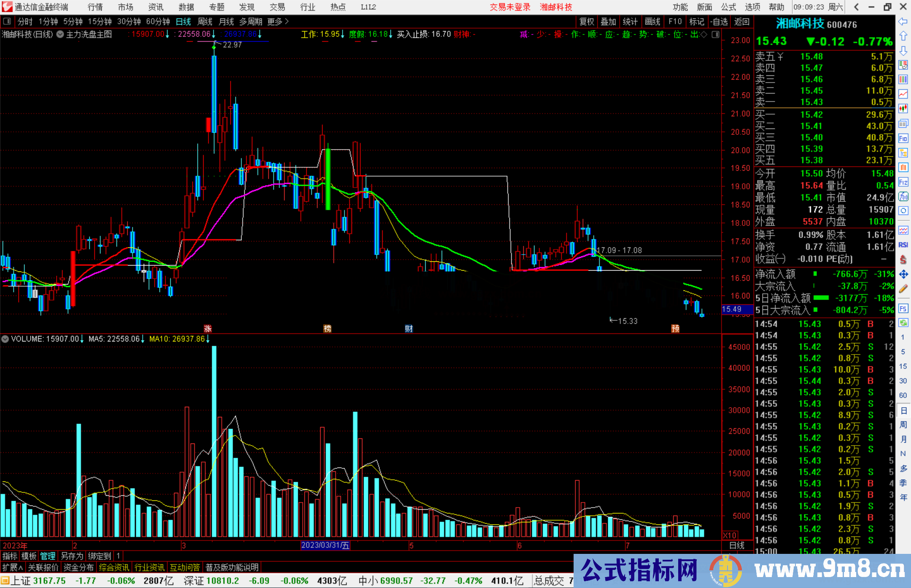Click the 复权 button
Image resolution: width=911 pixels, height=588 pixels.
coord(587,21)
